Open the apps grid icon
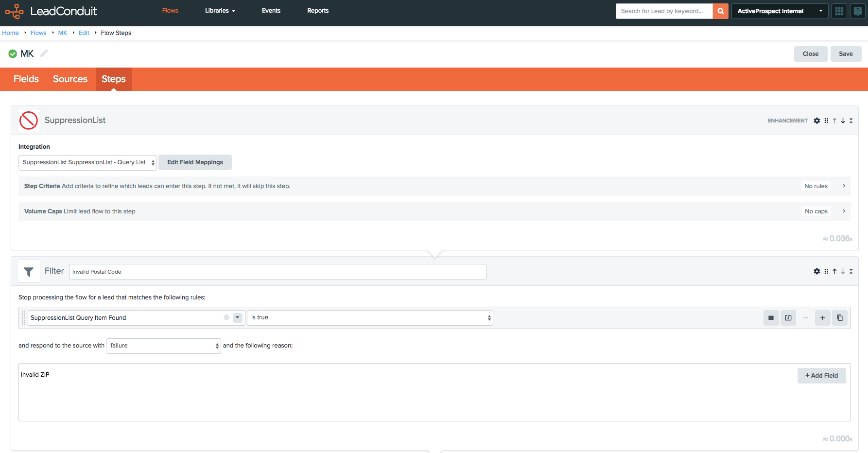Image resolution: width=868 pixels, height=453 pixels. tap(839, 11)
